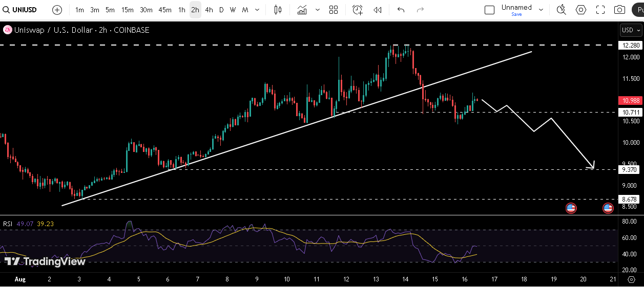Switch to monthly M timeframe
The height and width of the screenshot is (287, 644).
tap(245, 10)
